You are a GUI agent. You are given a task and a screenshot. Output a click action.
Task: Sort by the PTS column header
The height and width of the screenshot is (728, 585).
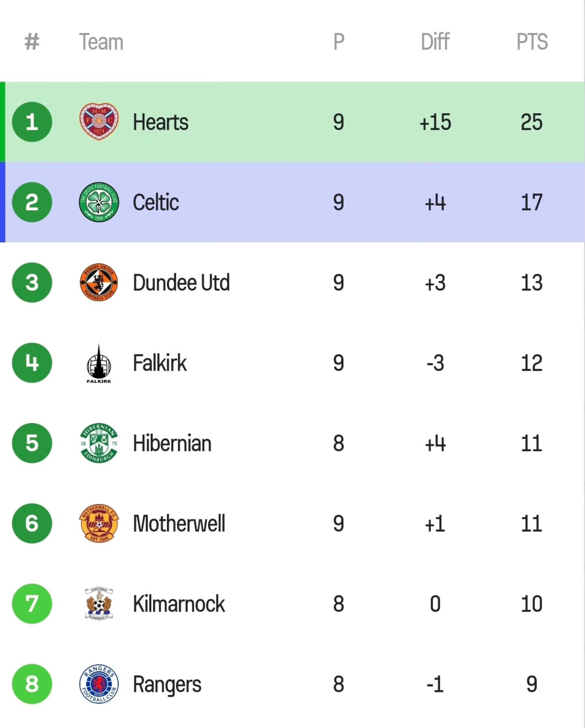tap(532, 42)
